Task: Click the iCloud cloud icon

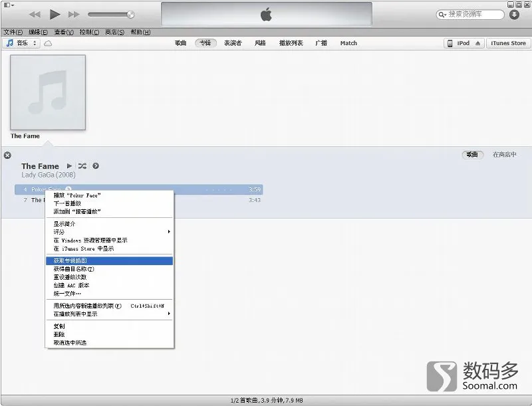Action: point(48,43)
